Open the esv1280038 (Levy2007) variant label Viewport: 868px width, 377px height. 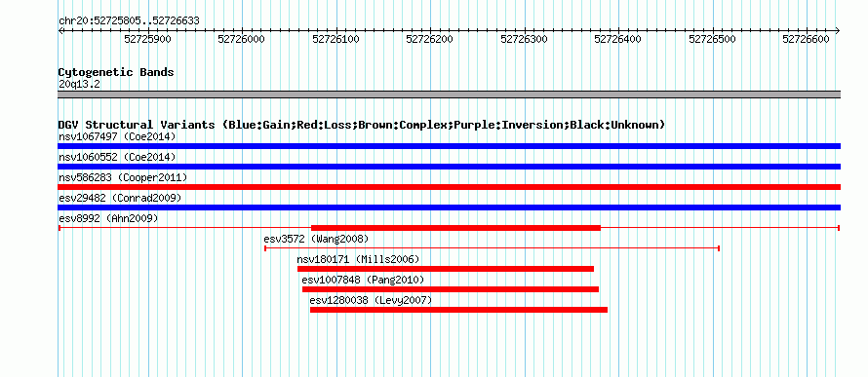371,300
